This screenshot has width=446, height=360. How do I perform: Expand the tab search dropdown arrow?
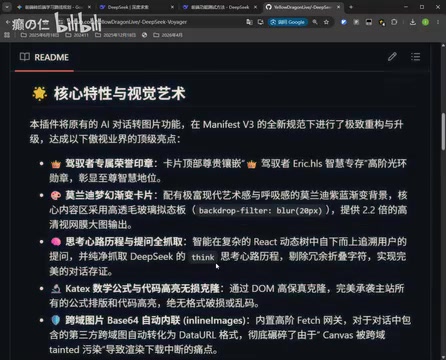[x=7, y=7]
